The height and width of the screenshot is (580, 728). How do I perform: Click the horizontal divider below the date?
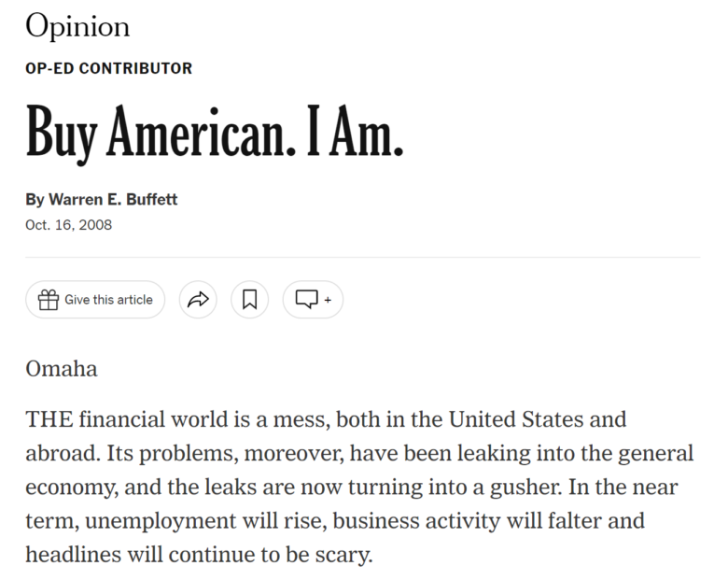click(363, 257)
